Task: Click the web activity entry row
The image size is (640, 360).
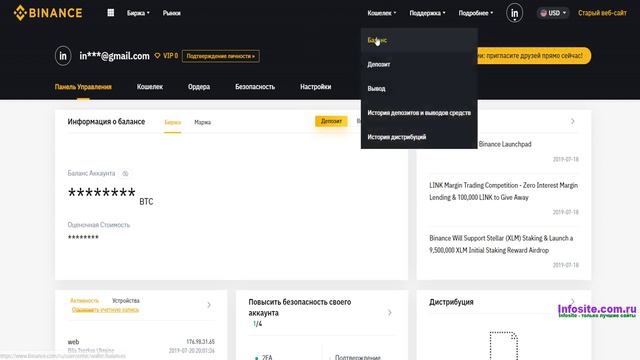Action: click(x=141, y=346)
